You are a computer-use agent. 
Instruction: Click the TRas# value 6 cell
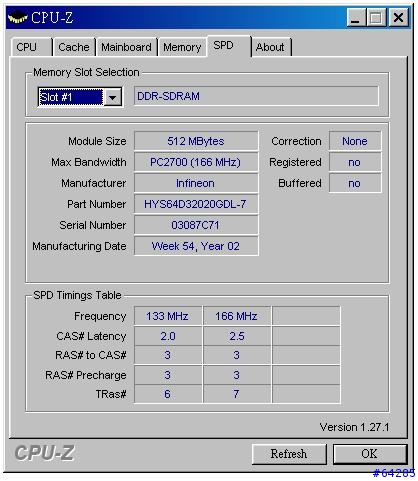[168, 394]
